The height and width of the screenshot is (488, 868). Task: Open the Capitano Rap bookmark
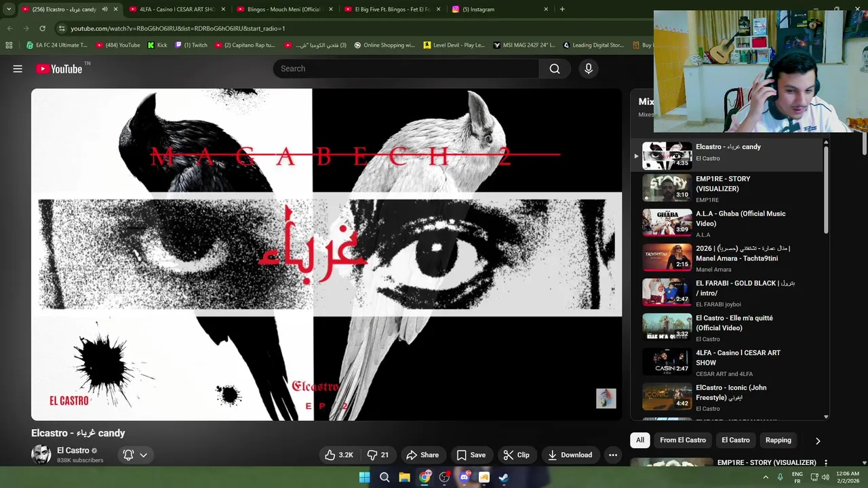pos(245,45)
